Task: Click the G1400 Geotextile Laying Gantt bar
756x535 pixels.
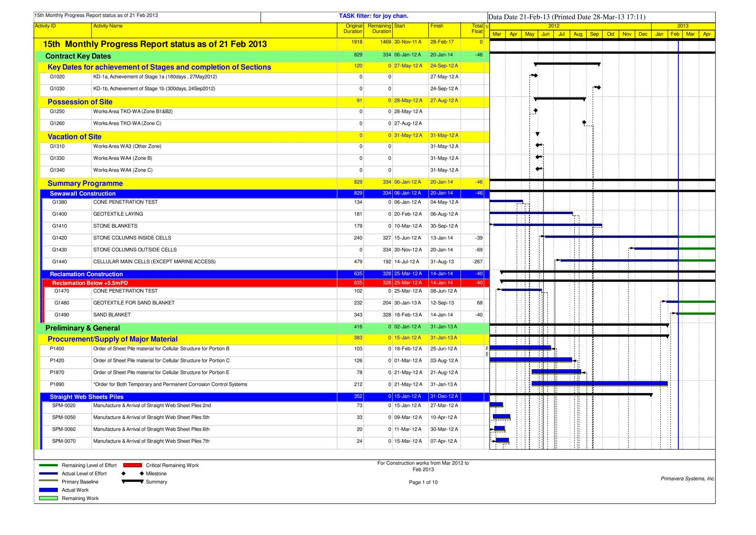Action: click(531, 213)
